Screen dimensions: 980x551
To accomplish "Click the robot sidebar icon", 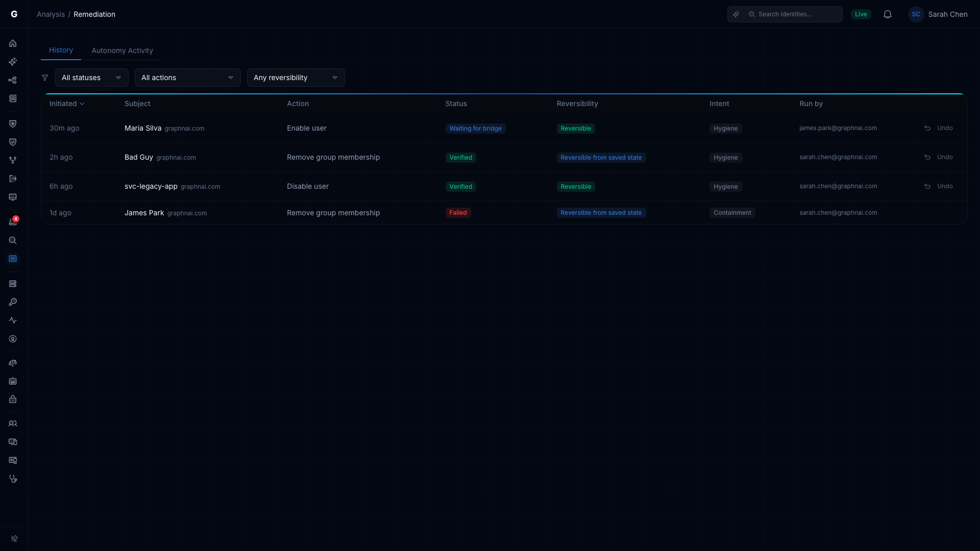I will click(x=13, y=381).
